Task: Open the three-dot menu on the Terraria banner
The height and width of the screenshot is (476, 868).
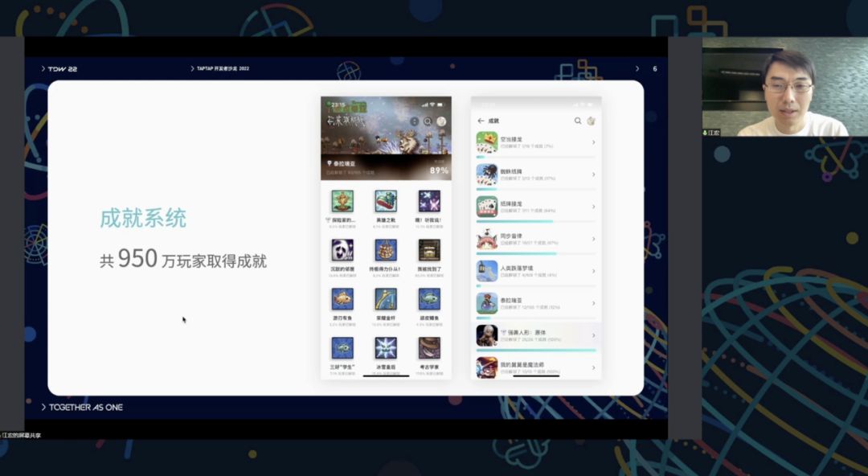Action: pos(414,121)
